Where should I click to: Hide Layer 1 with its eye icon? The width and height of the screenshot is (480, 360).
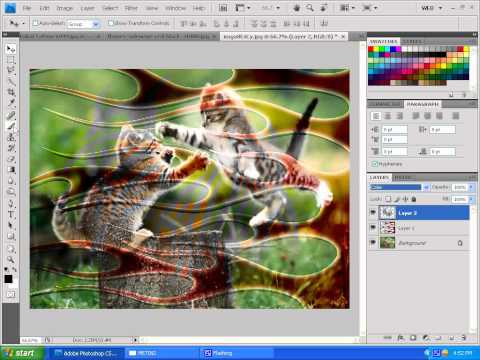pos(373,228)
